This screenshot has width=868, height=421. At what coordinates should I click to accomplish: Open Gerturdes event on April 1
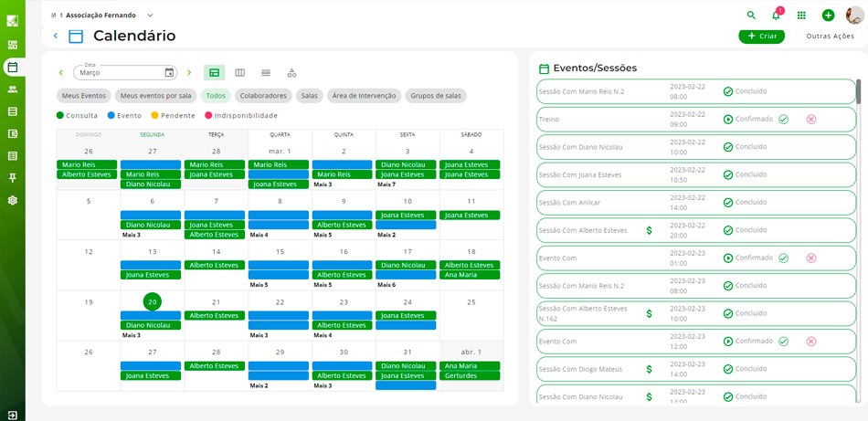[x=470, y=375]
